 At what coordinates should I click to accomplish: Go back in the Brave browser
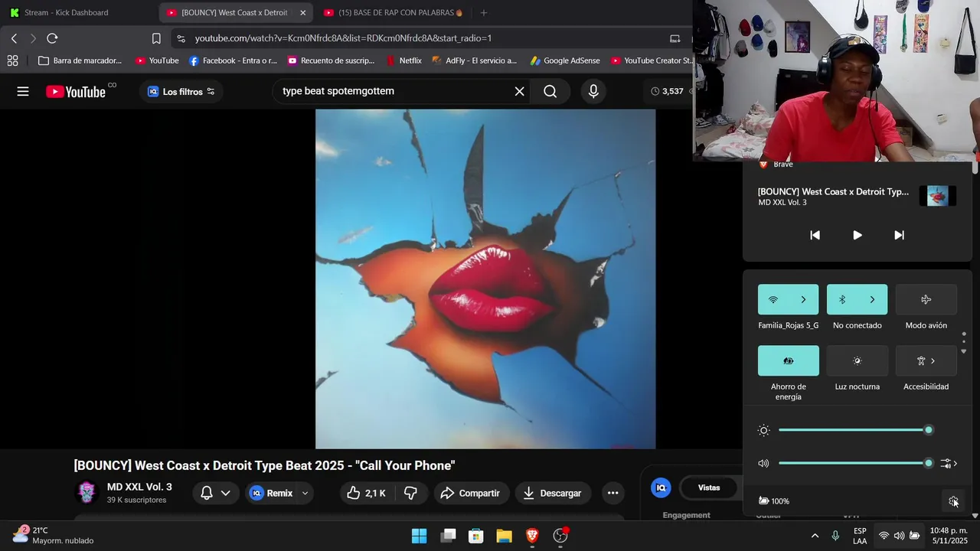[14, 38]
